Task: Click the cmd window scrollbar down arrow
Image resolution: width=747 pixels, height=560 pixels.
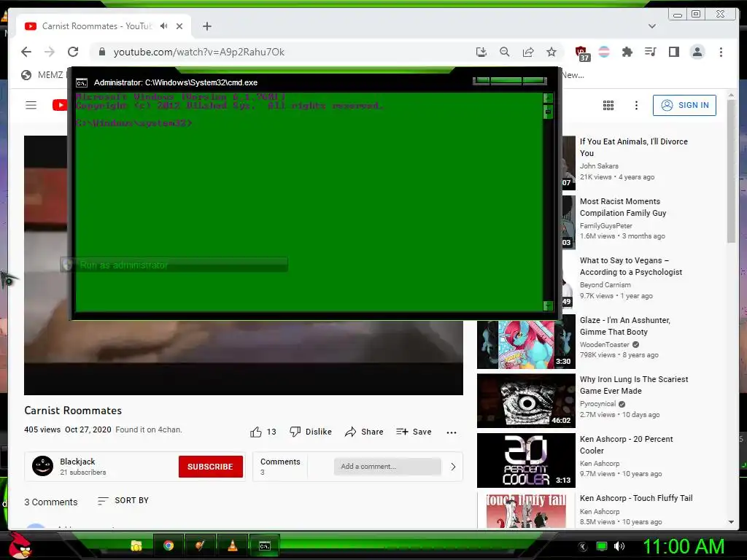Action: 548,306
